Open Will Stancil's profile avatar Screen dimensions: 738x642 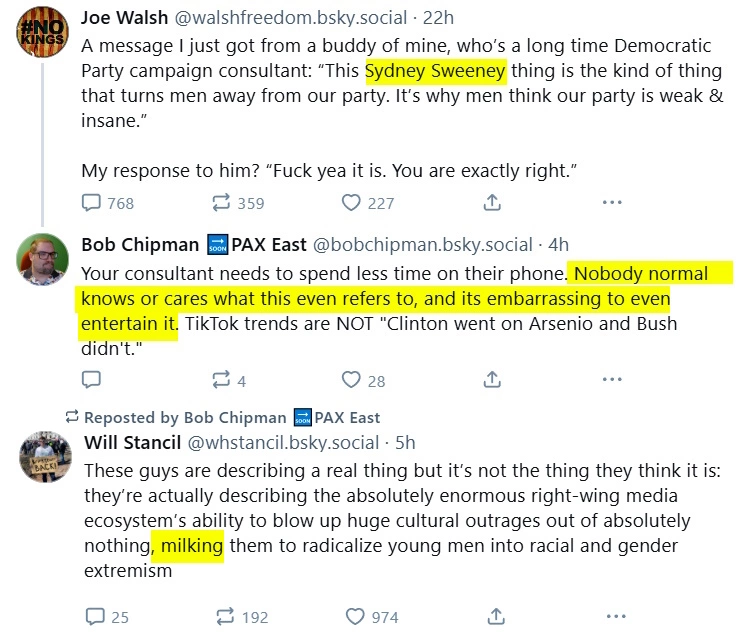pyautogui.click(x=45, y=457)
